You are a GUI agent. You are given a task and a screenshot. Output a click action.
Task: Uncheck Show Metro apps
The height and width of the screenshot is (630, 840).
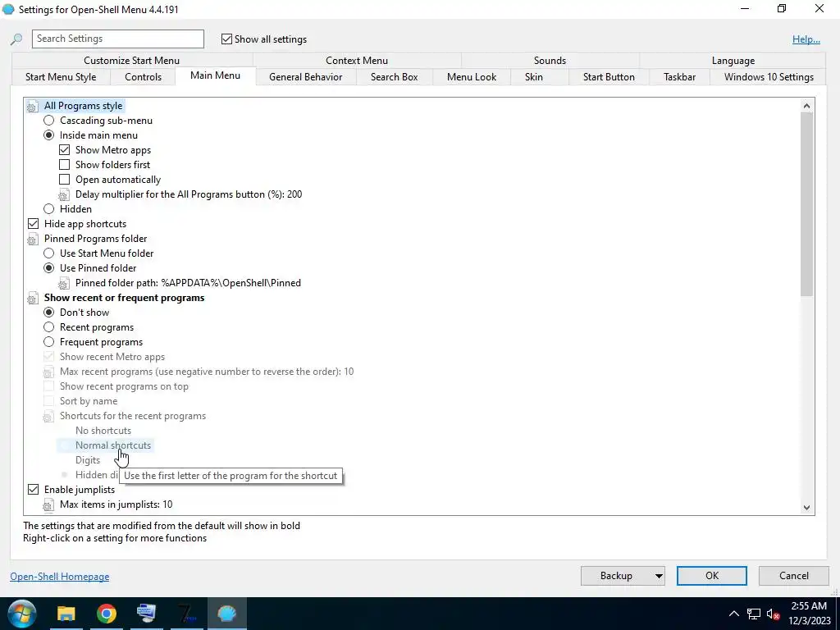[64, 150]
